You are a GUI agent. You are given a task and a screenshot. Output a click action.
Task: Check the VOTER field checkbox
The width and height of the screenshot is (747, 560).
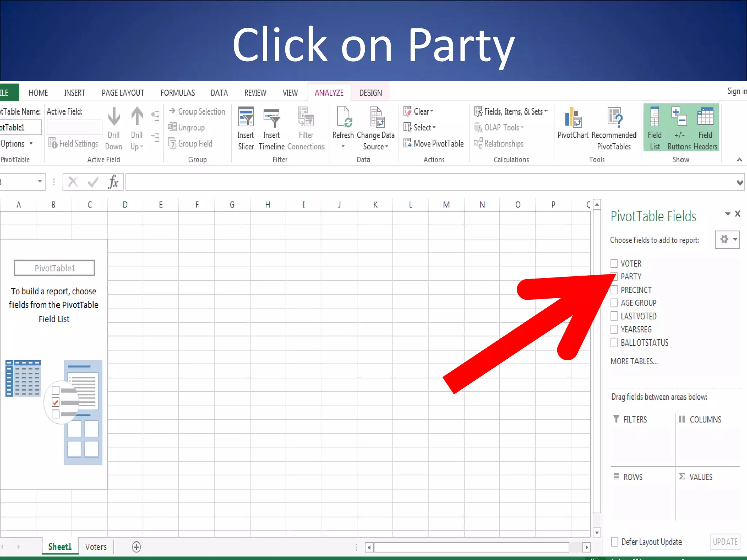[614, 263]
